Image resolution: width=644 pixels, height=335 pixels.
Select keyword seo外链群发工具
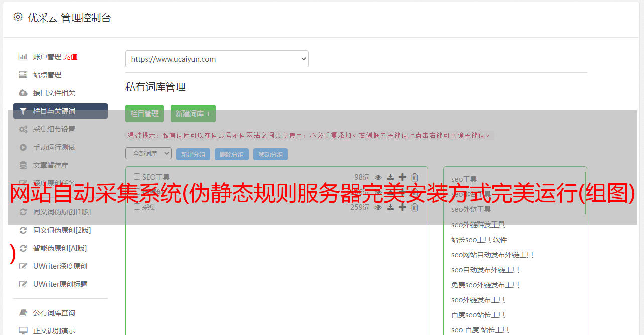click(x=478, y=225)
